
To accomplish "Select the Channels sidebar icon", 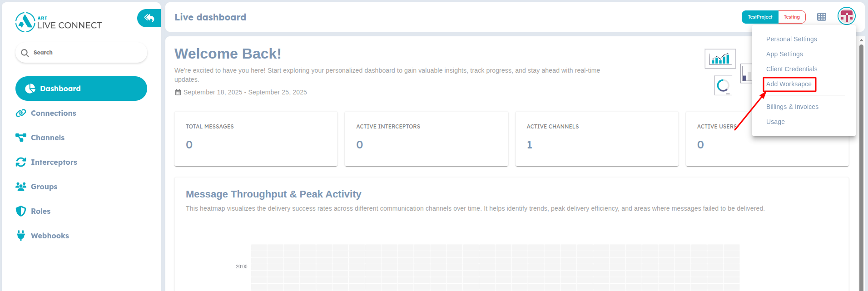I will 20,137.
